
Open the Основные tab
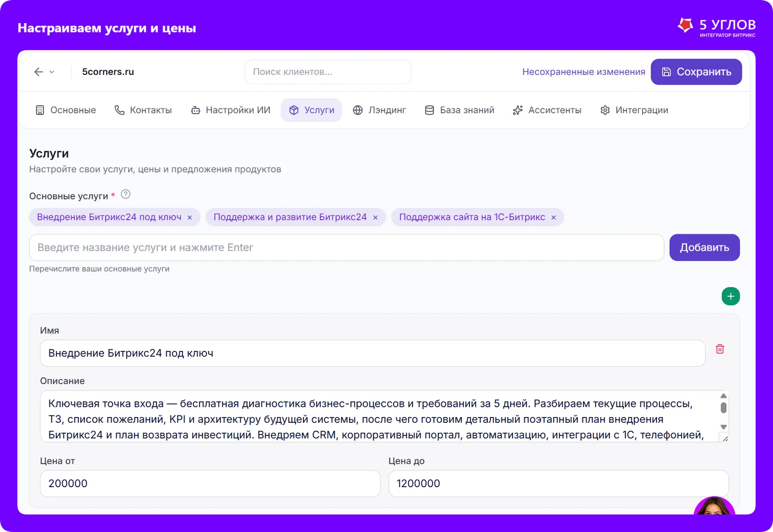point(66,110)
